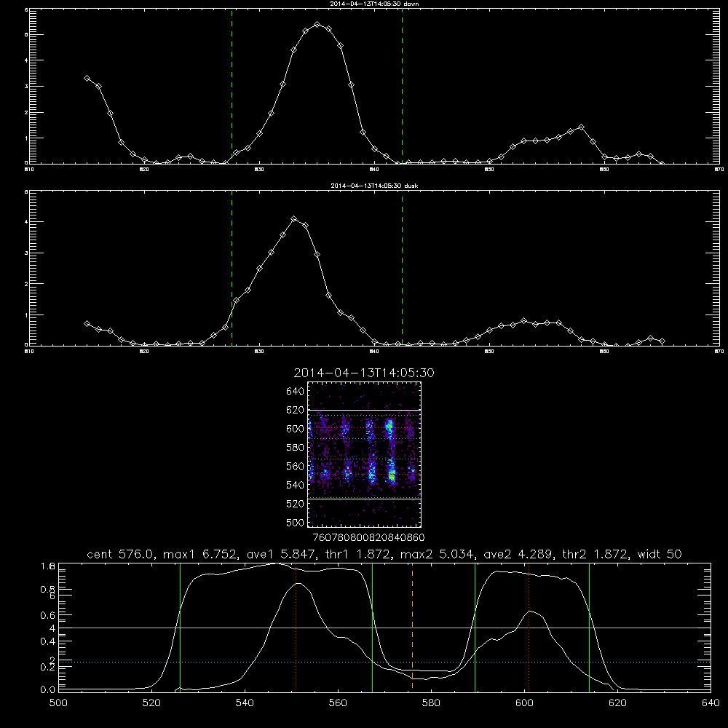This screenshot has width=728, height=728.
Task: Click the x-axis label 500 of the profile plot
Action: point(58,703)
